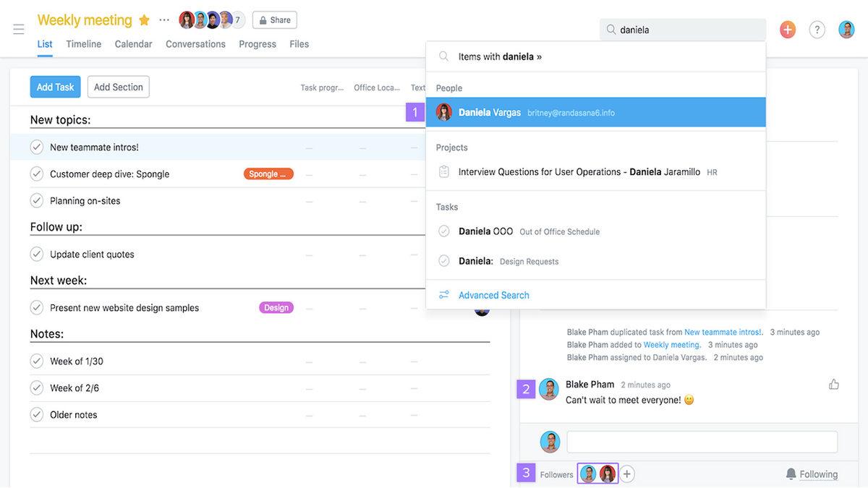Open the profile avatar in top right
The image size is (868, 488).
tap(846, 30)
